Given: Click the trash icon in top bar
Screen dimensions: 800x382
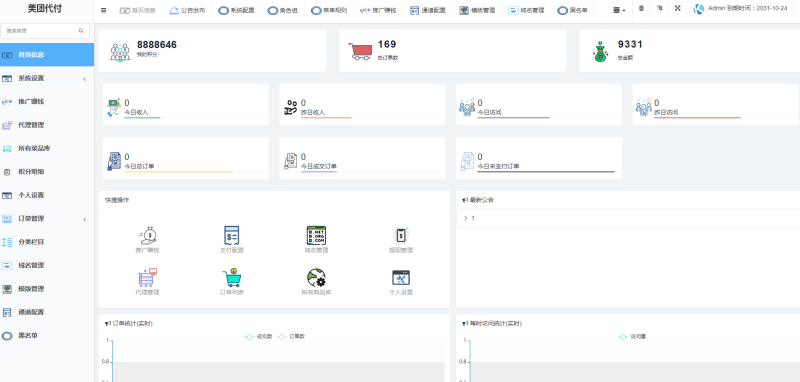Looking at the screenshot, I should [x=641, y=9].
